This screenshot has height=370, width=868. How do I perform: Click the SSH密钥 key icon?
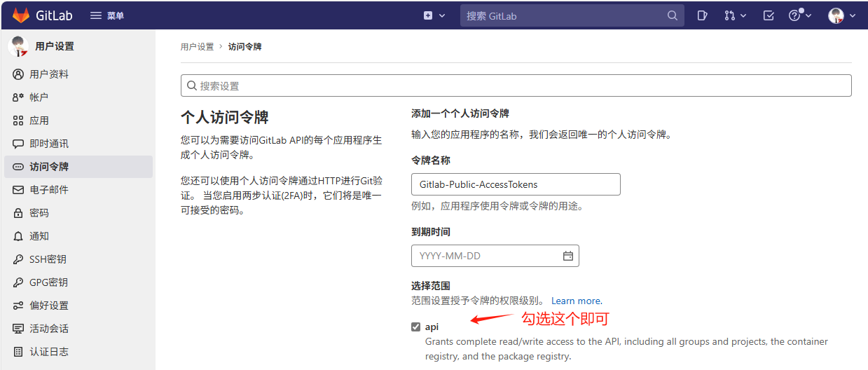tap(18, 259)
